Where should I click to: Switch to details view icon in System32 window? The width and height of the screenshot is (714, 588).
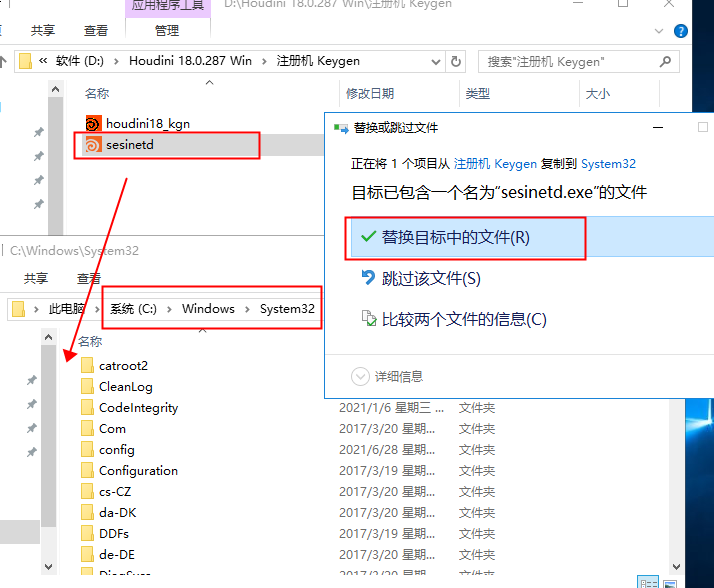coord(648,583)
